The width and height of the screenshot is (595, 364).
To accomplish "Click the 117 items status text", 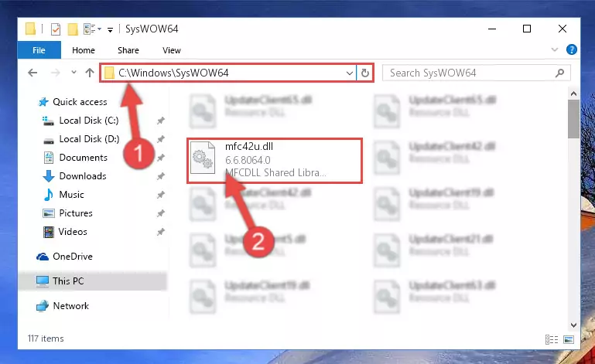I will (x=46, y=338).
